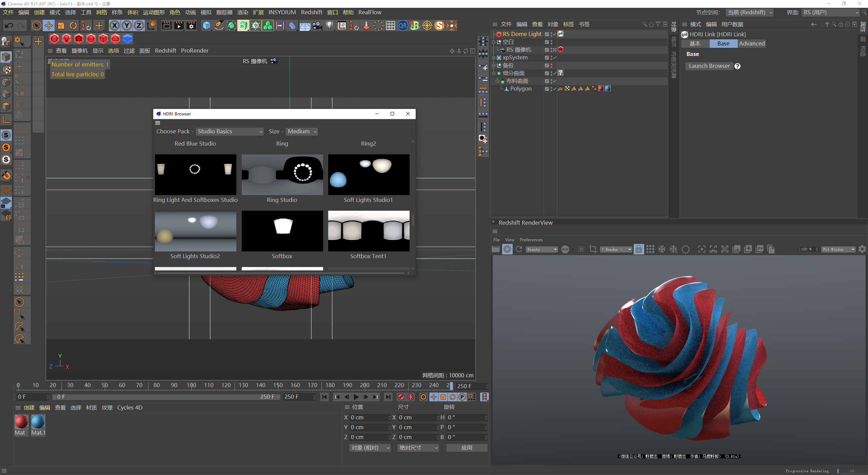
Task: Activate the Move tool in the top toolbar
Action: pyautogui.click(x=49, y=25)
